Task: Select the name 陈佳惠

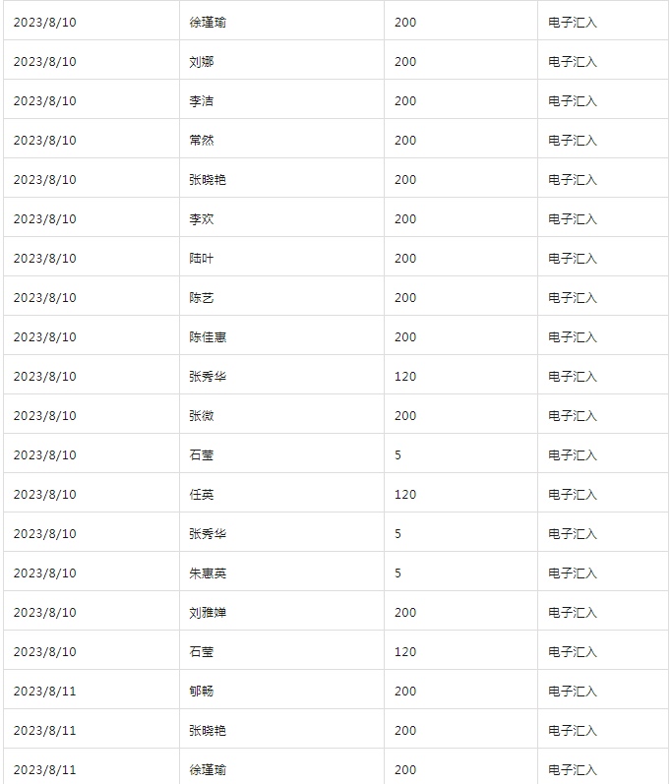Action: tap(208, 337)
